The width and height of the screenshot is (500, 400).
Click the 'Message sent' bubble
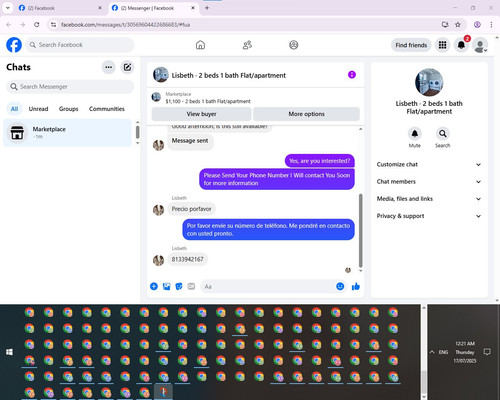click(x=190, y=141)
